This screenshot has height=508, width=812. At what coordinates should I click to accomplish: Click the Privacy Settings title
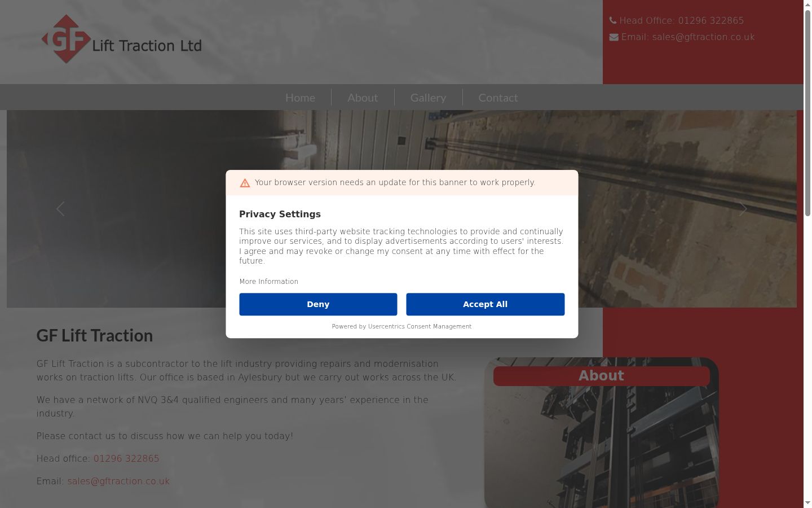(280, 214)
